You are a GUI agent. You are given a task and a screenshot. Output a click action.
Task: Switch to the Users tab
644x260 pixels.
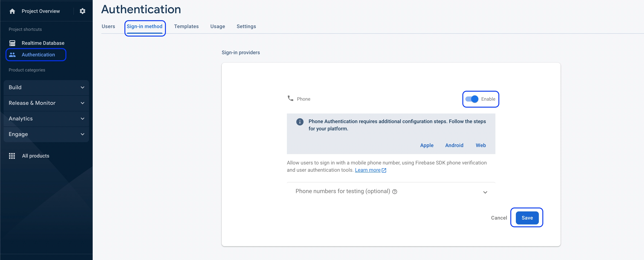point(108,26)
